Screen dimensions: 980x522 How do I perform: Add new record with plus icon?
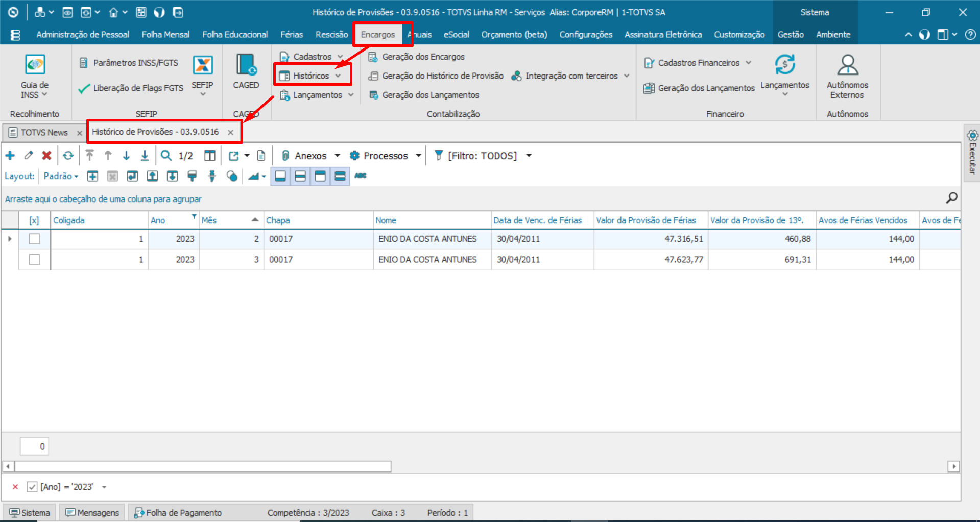(x=10, y=156)
